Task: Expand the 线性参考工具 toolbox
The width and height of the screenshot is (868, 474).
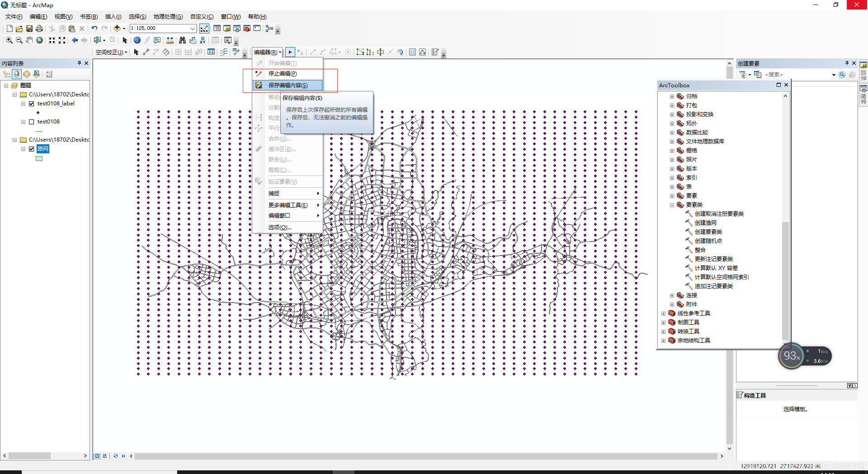Action: 663,313
